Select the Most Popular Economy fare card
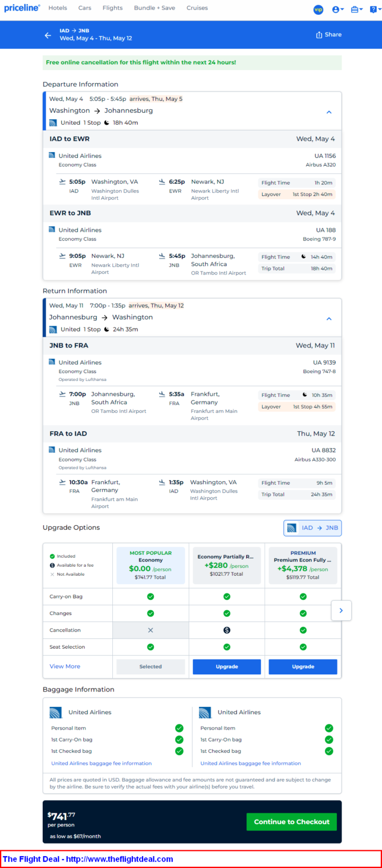382x868 pixels. (x=151, y=565)
